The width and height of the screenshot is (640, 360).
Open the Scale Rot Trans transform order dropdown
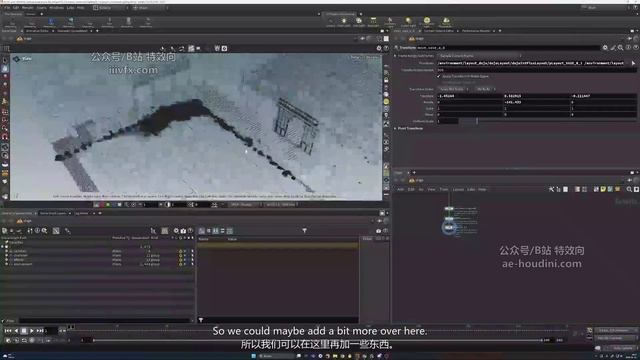point(453,89)
